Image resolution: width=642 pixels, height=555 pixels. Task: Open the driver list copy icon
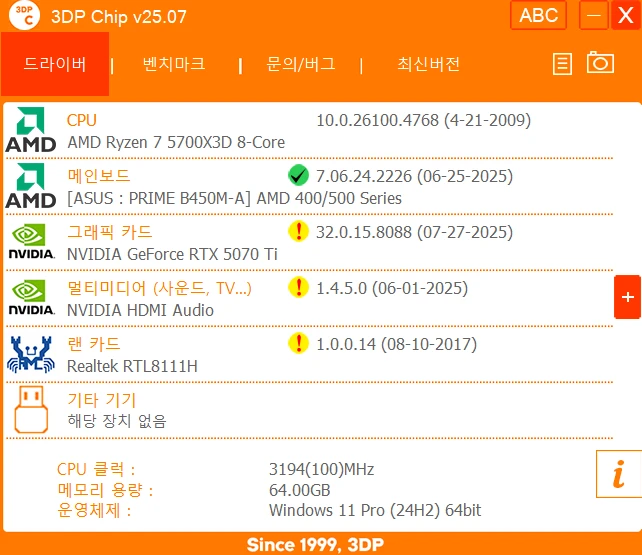[x=562, y=64]
